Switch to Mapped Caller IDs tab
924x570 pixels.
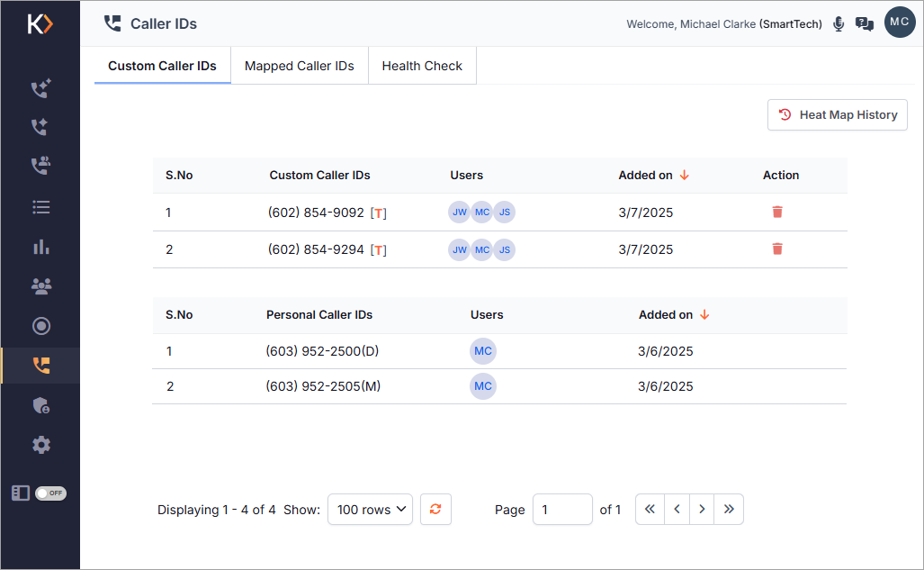[300, 66]
